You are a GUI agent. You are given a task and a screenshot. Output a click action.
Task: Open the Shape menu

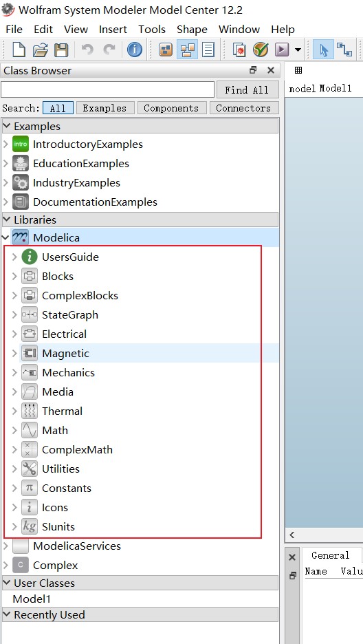(x=192, y=29)
